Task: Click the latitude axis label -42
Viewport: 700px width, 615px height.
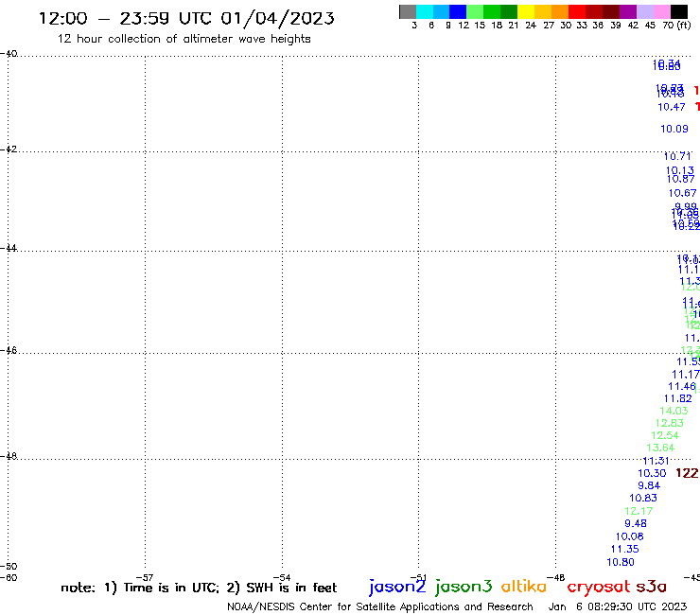Action: 9,149
